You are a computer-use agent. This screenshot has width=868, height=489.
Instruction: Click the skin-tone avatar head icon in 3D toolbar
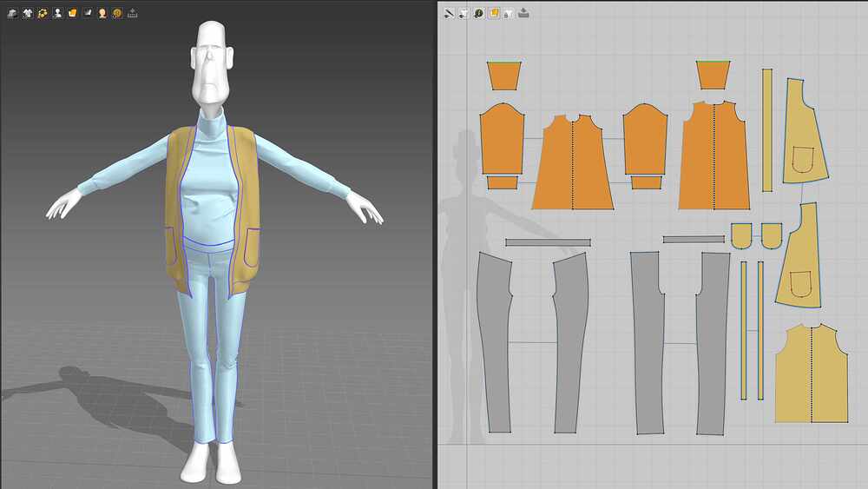click(x=102, y=13)
